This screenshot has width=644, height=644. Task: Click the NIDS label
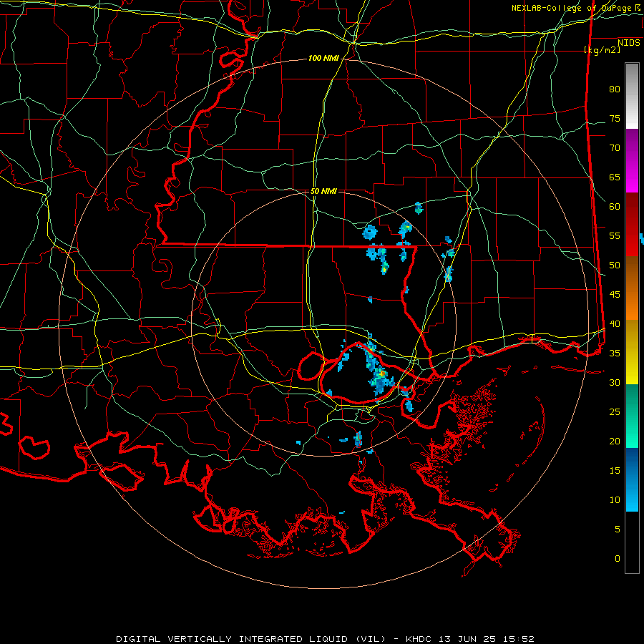pyautogui.click(x=629, y=43)
